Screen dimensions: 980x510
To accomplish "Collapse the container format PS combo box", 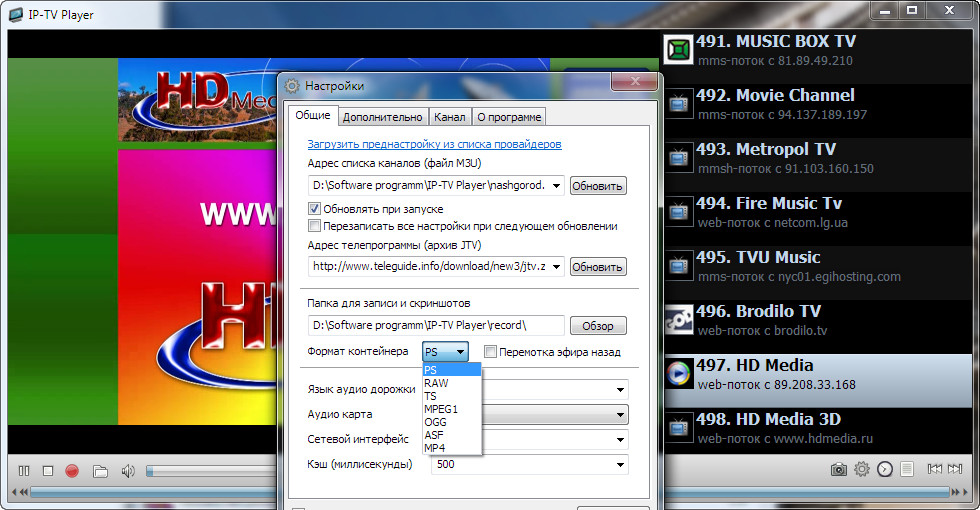I will click(445, 352).
